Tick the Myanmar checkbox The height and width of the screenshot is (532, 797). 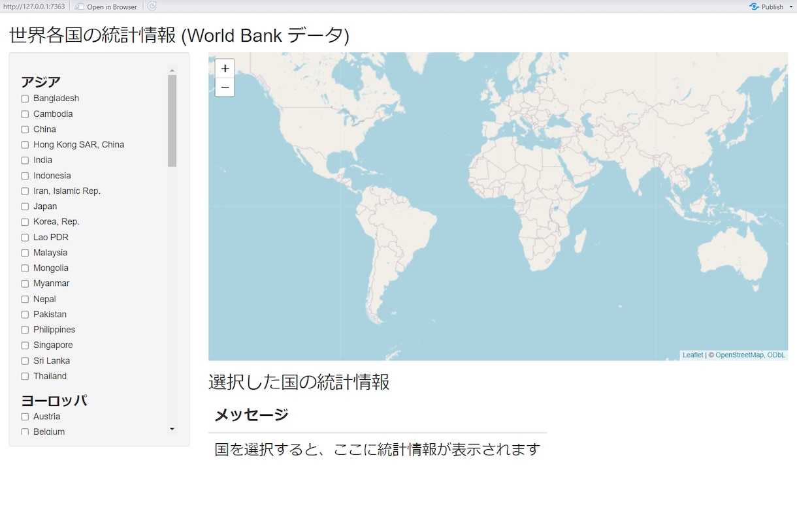(25, 283)
